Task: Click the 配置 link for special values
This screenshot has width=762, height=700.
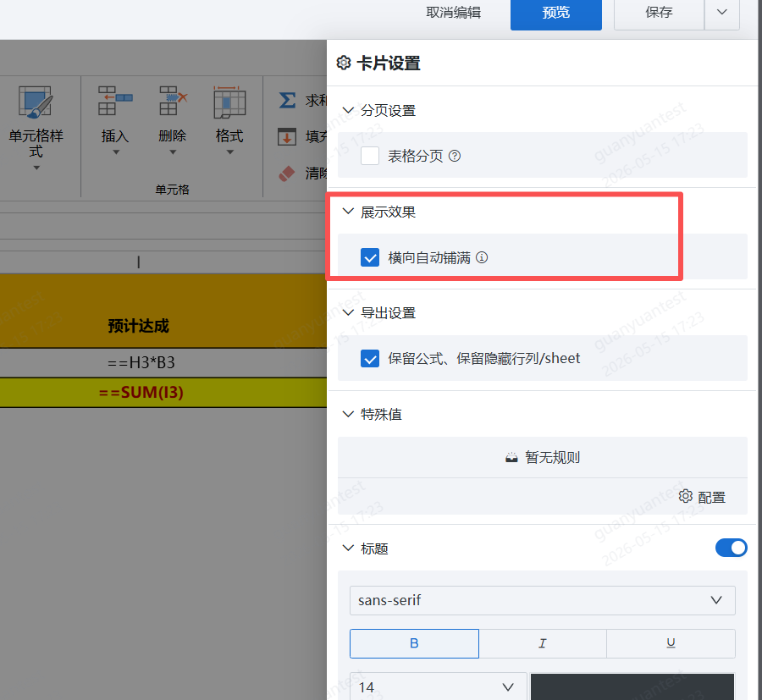Action: click(x=711, y=498)
